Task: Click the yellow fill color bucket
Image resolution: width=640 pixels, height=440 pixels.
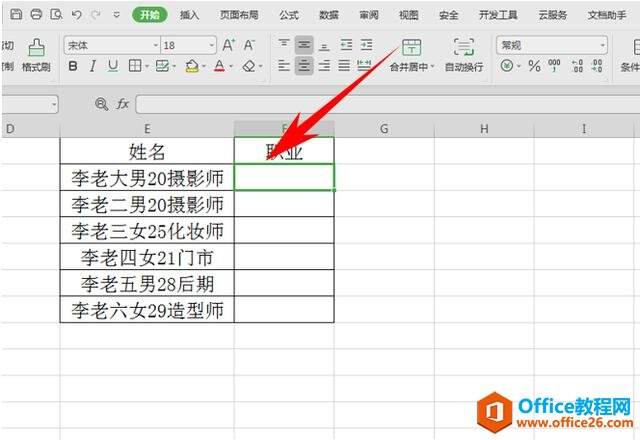Action: click(192, 66)
